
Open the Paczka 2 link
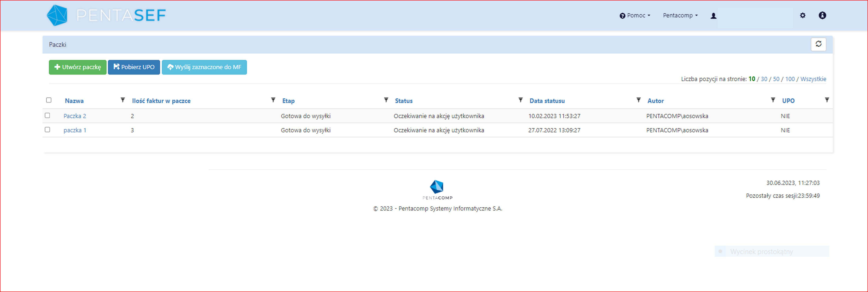tap(75, 116)
